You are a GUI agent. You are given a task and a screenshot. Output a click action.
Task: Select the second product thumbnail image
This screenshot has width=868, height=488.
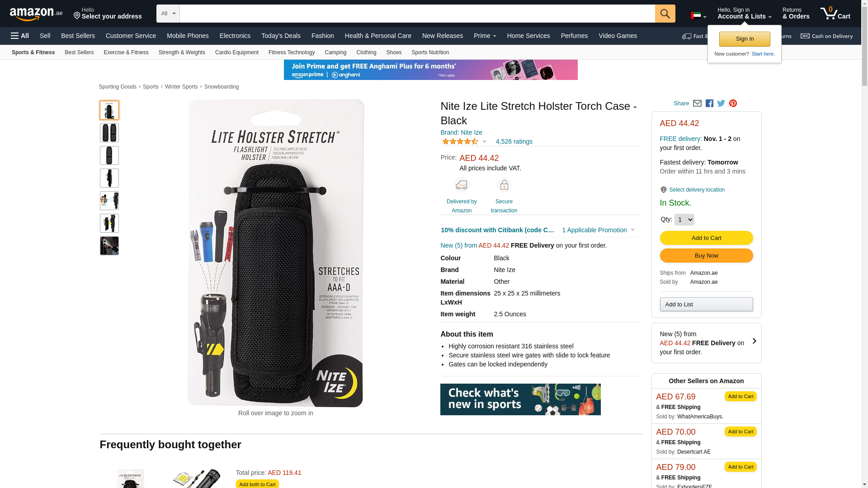click(x=109, y=133)
